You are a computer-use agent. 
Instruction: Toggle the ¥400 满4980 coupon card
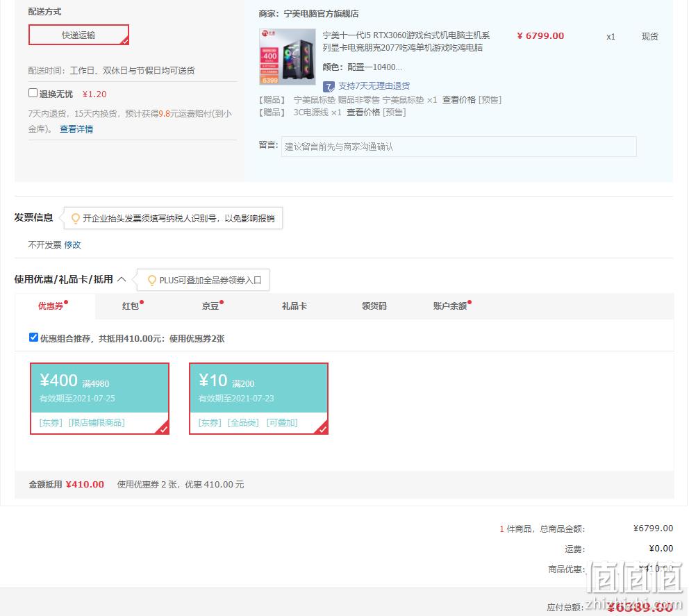(x=100, y=399)
